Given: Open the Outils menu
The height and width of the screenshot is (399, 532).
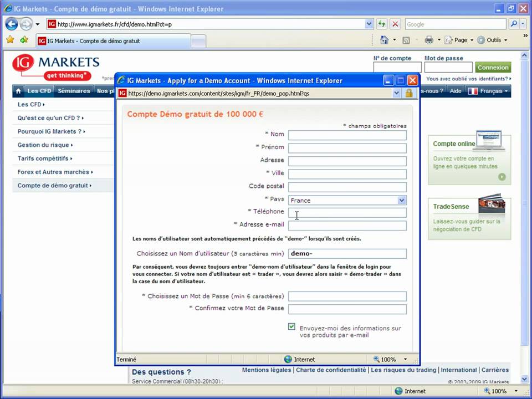Looking at the screenshot, I should click(492, 40).
